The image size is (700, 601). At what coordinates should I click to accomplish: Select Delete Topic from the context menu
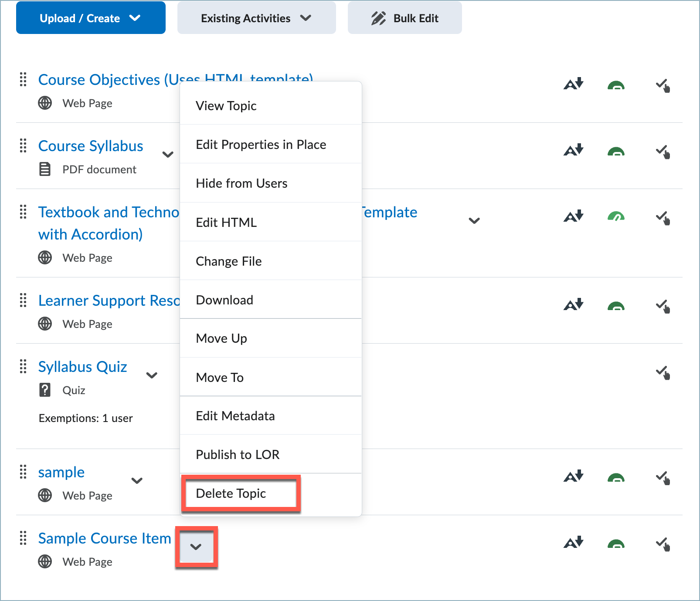(231, 493)
